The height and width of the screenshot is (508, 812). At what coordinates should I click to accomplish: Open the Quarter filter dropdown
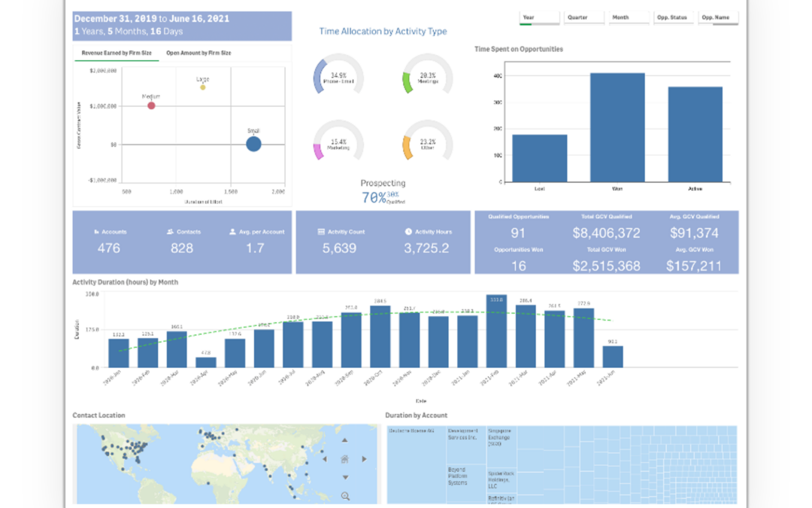tap(585, 17)
